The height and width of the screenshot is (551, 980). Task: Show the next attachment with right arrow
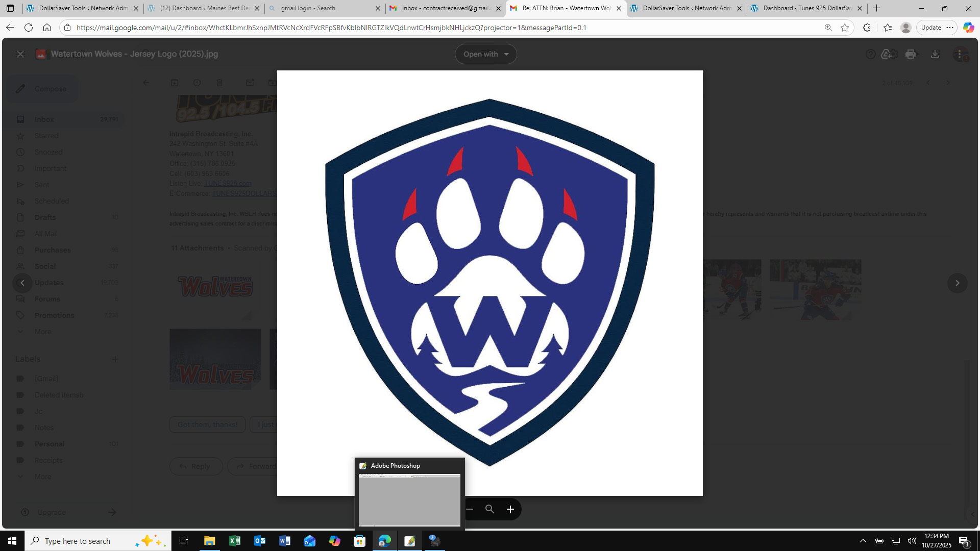coord(957,283)
